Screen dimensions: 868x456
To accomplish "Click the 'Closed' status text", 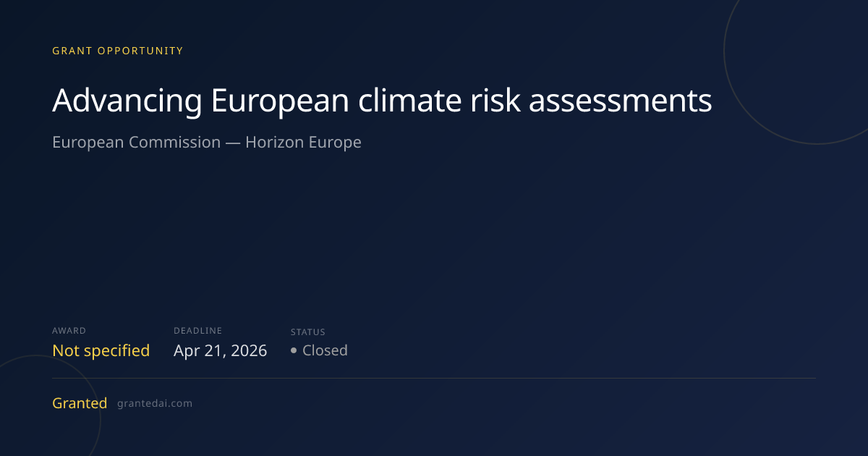I will tap(325, 350).
